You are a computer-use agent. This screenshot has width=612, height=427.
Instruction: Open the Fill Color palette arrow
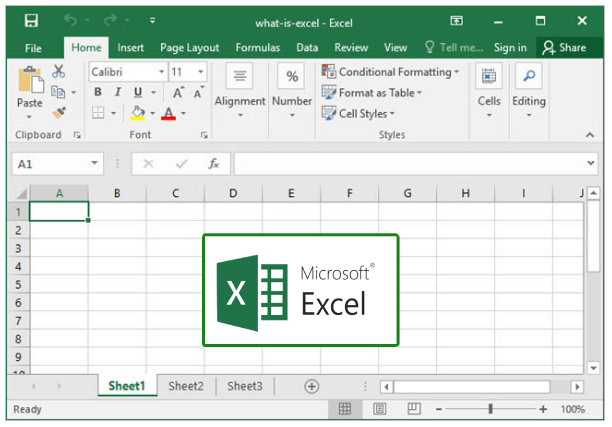click(x=153, y=114)
